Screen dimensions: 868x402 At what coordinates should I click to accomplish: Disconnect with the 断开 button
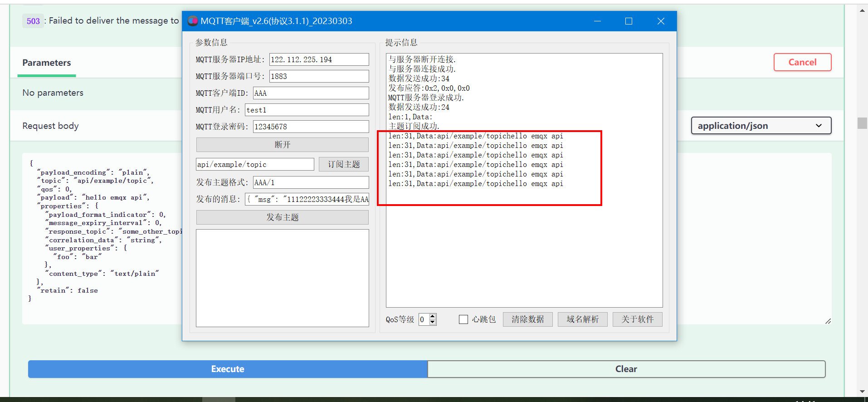coord(282,145)
